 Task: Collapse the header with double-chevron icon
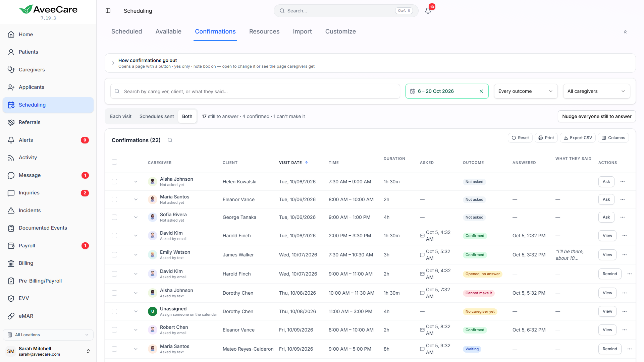625,32
